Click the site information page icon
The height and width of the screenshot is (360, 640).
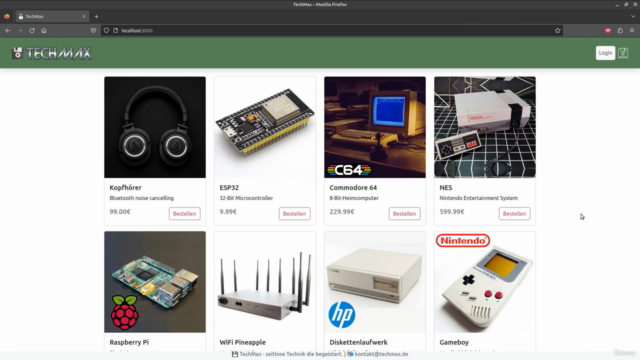(x=116, y=31)
